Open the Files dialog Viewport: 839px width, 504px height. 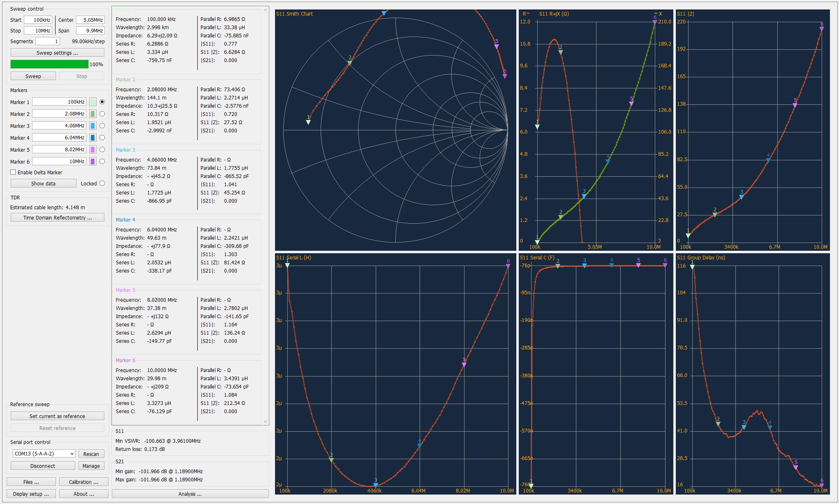[31, 482]
